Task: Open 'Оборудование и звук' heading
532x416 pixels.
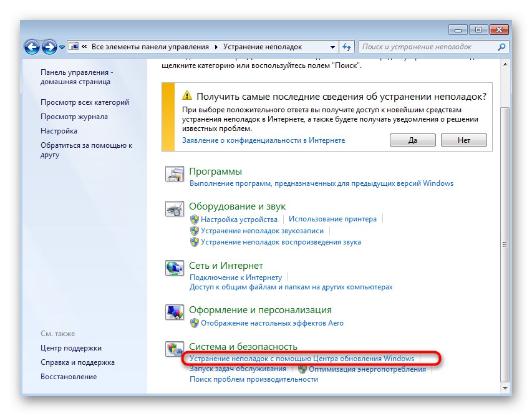Action: [237, 206]
